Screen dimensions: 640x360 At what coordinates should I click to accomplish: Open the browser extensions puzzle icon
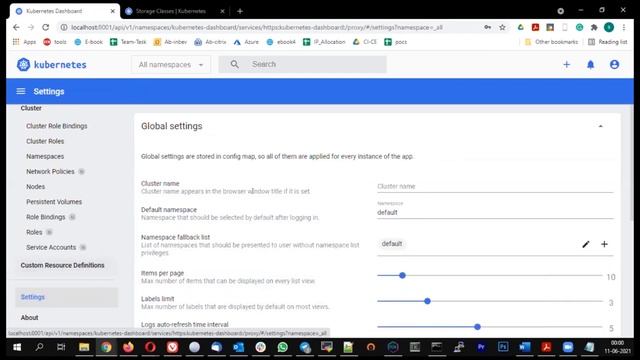[594, 27]
